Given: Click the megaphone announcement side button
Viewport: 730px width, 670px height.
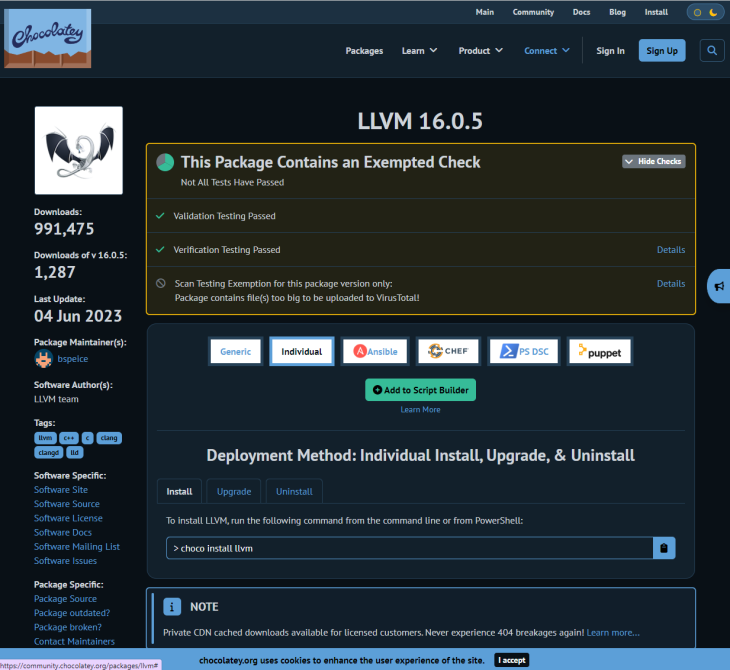Looking at the screenshot, I should coord(719,286).
